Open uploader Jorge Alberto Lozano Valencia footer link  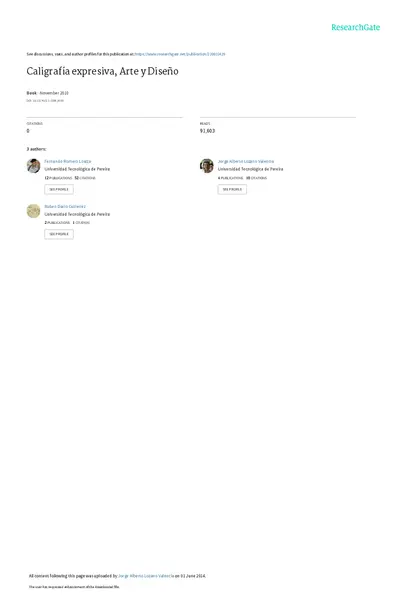click(146, 576)
